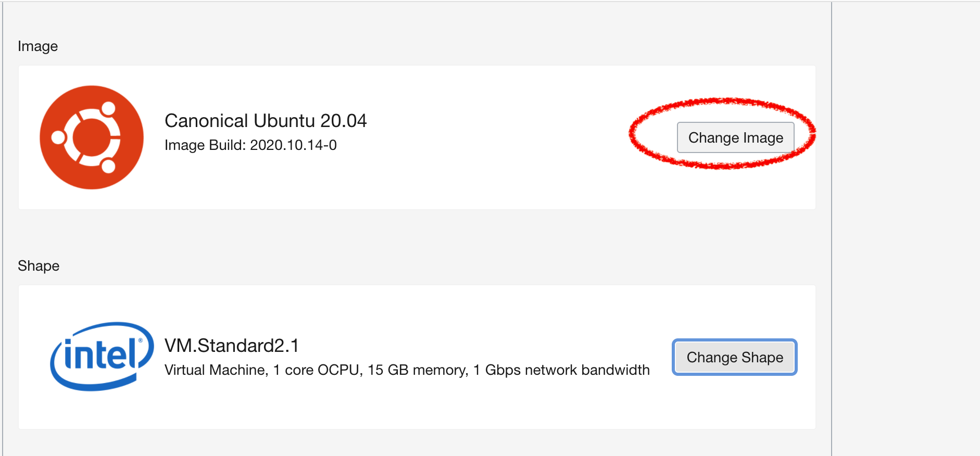The height and width of the screenshot is (456, 980).
Task: Click the registered trademark symbol on Intel logo
Action: pos(140,341)
